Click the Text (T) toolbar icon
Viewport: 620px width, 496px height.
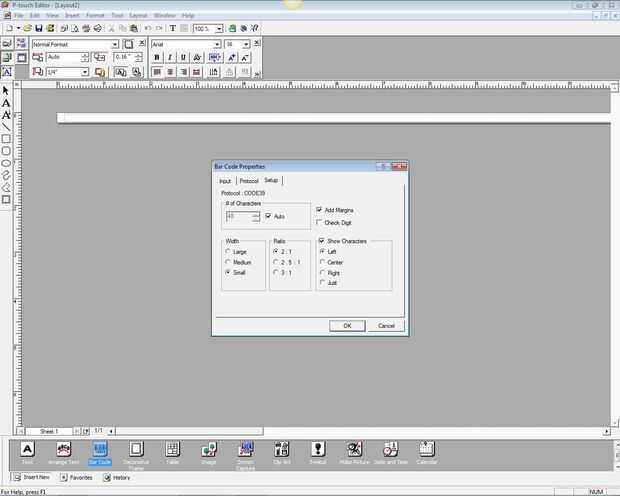173,28
